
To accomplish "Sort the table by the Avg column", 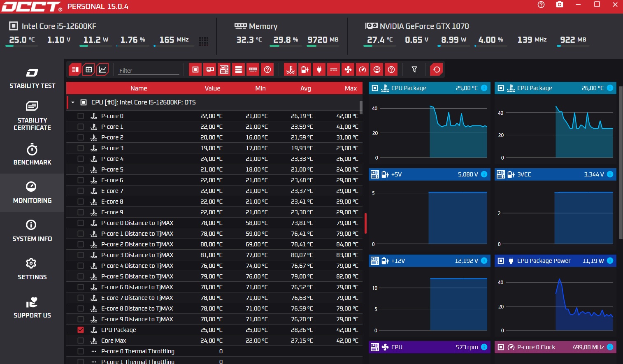I will (x=306, y=88).
